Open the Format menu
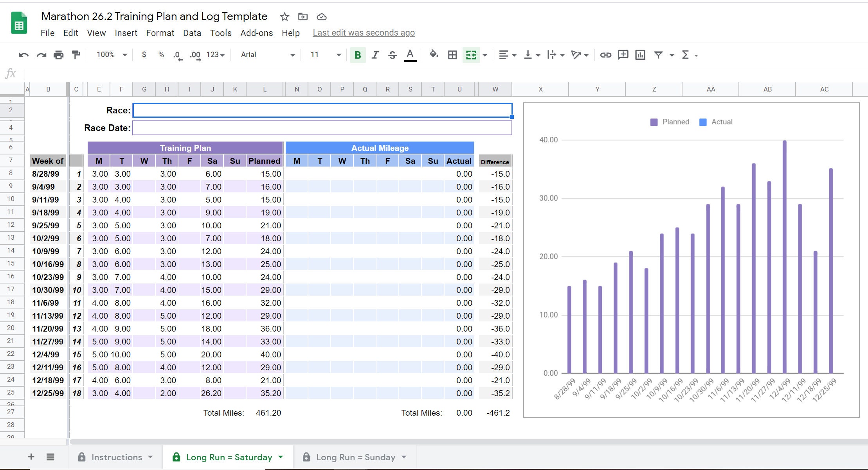Screen dimensions: 868x470 click(x=160, y=33)
